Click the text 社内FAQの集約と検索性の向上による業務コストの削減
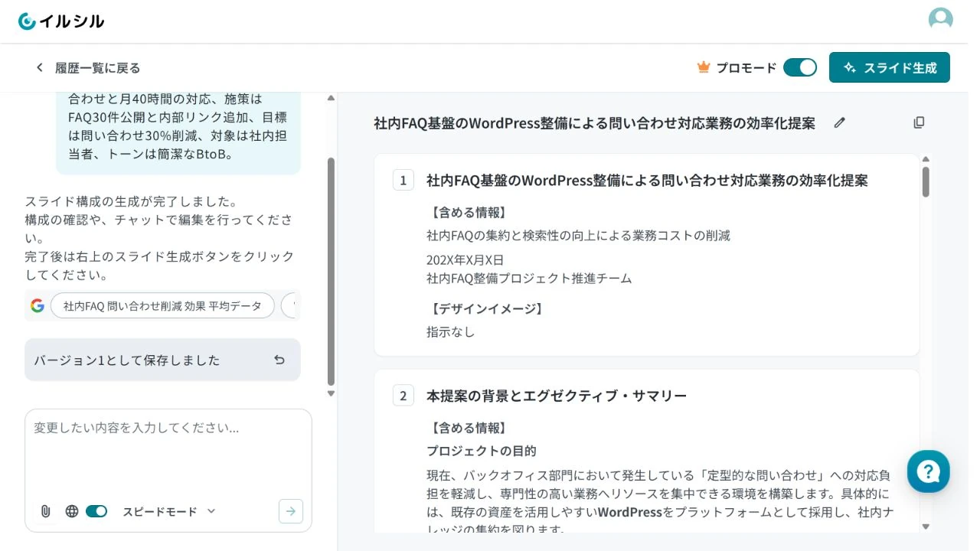This screenshot has height=551, width=980. 578,236
